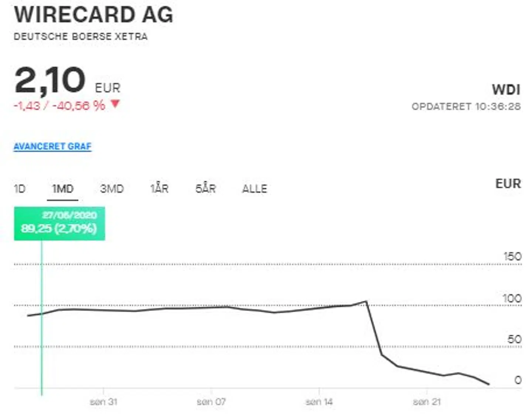532x419 pixels.
Task: Display the ALLE full history chart
Action: 255,188
